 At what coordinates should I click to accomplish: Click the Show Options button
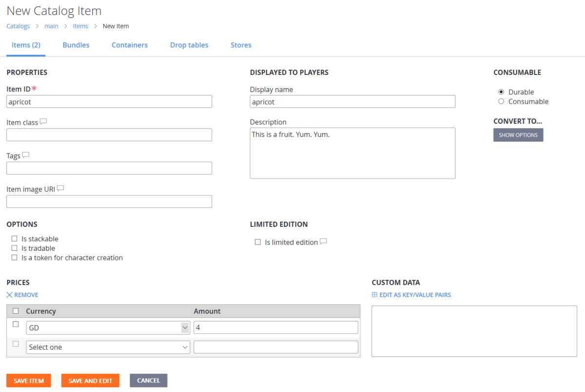click(x=518, y=135)
